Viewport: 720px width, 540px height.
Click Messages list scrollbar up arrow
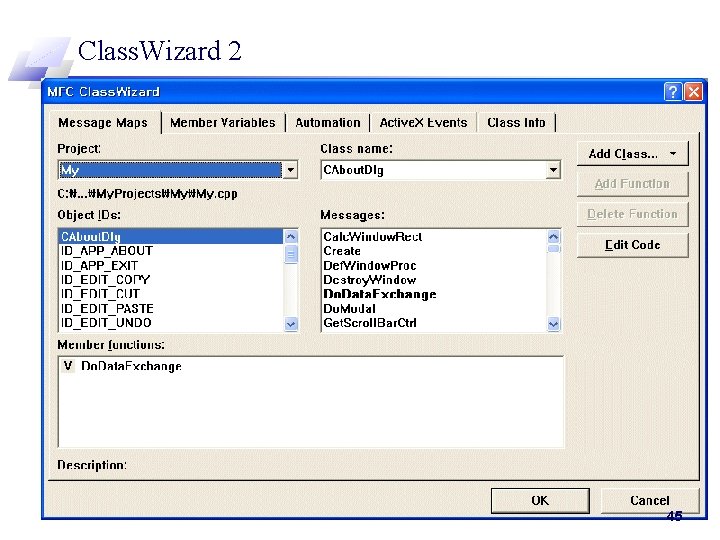pos(554,237)
